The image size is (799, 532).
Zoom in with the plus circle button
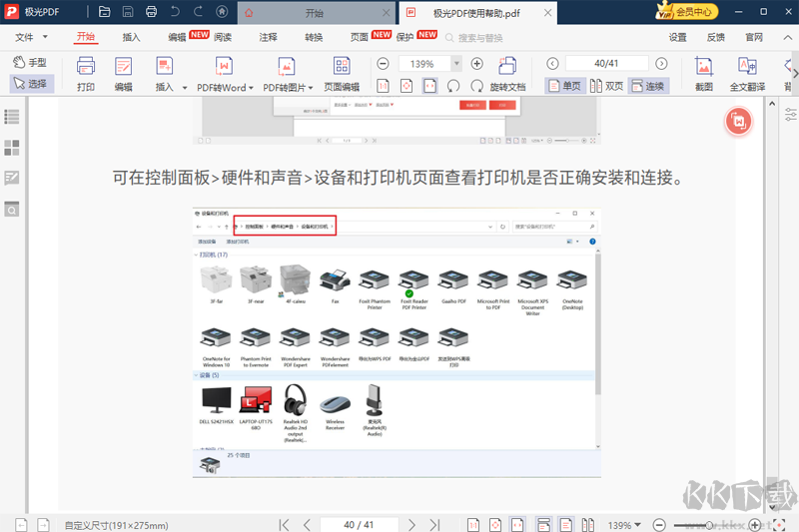[477, 64]
